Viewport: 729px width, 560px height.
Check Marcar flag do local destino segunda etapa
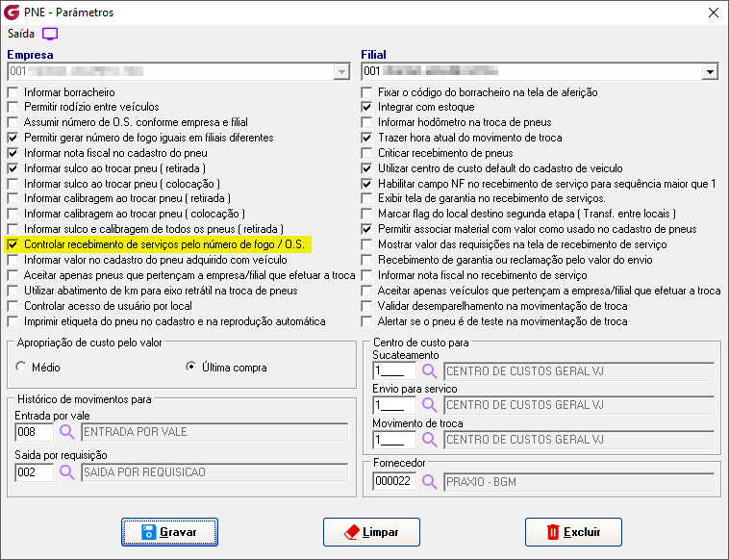[x=366, y=214]
